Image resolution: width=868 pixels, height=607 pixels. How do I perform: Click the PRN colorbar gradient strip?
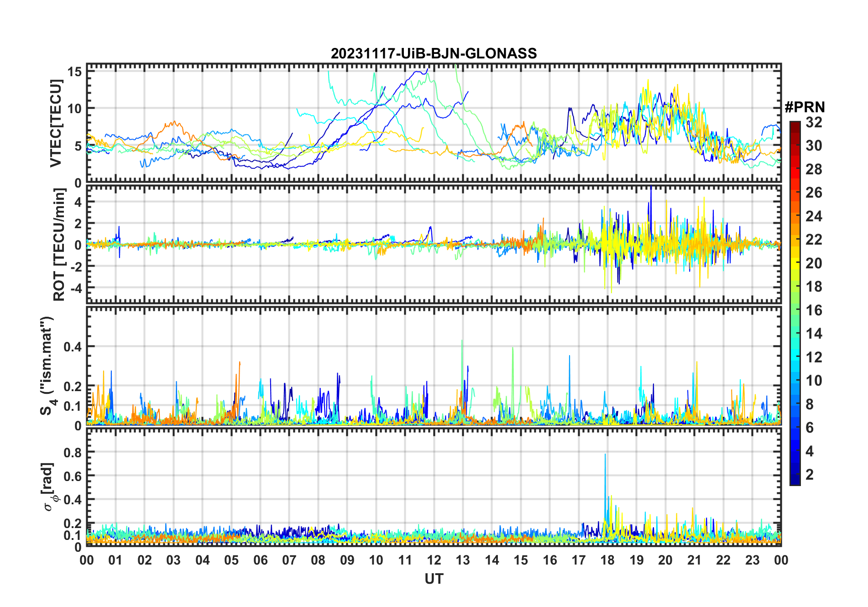click(x=795, y=303)
